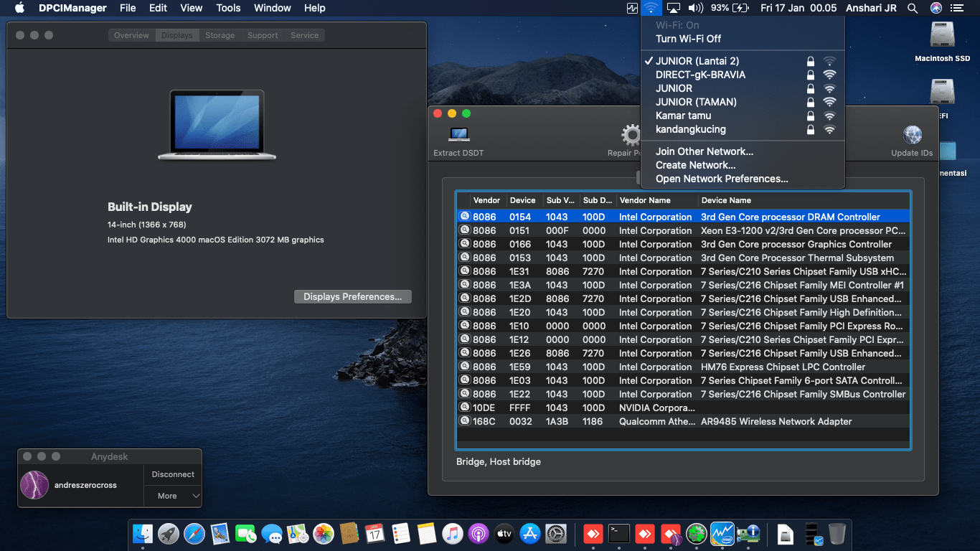The height and width of the screenshot is (551, 980).
Task: Open the Tools menu in the menu bar
Action: click(228, 8)
